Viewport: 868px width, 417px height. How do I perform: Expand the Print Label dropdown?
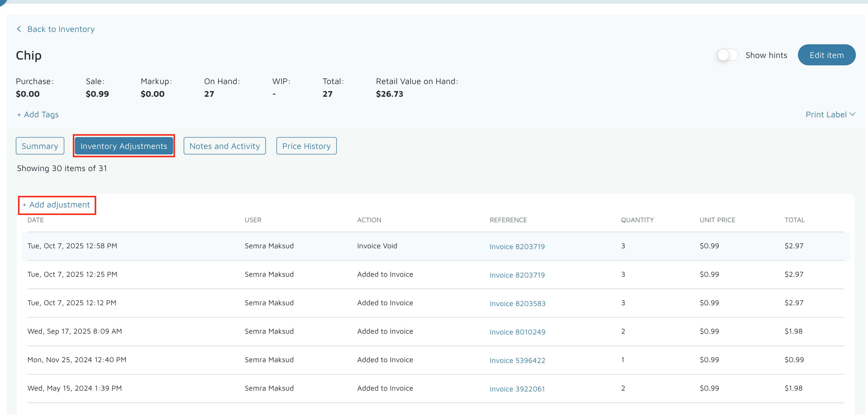(x=830, y=115)
